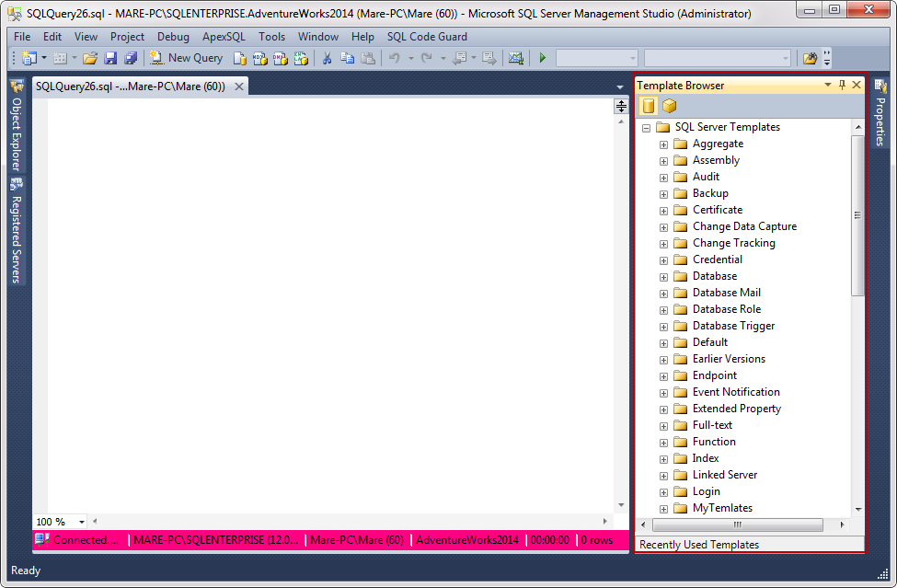Click the Analysis Services MDX Query icon
The height and width of the screenshot is (588, 897).
coord(259,58)
